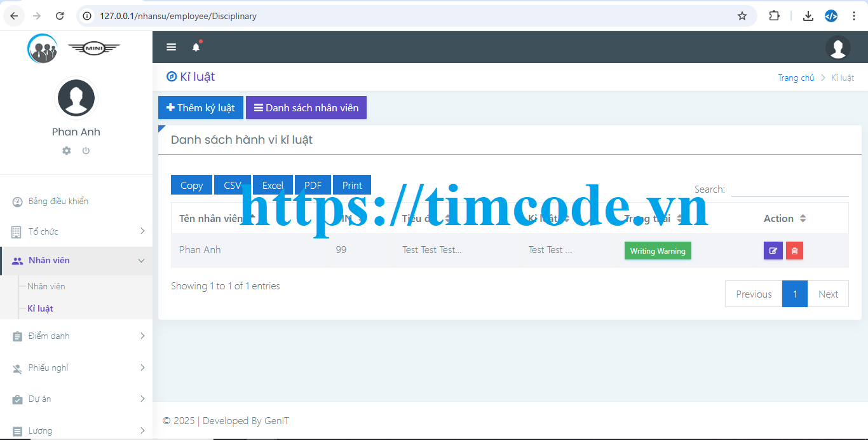Open Bảng điều khiển dashboard
Viewport: 868px width, 440px height.
(76, 202)
